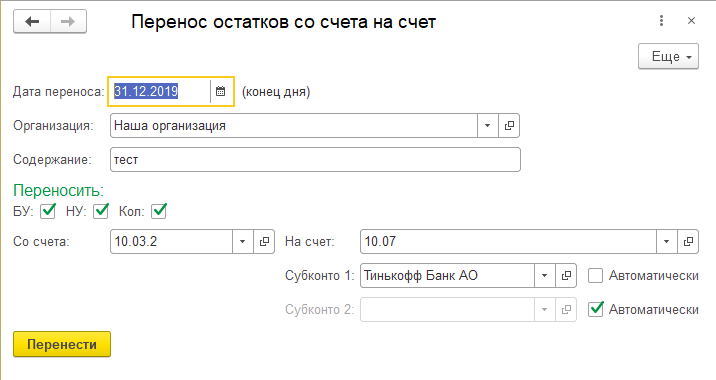Expand the Со счета account dropdown
The width and height of the screenshot is (716, 380).
click(243, 241)
